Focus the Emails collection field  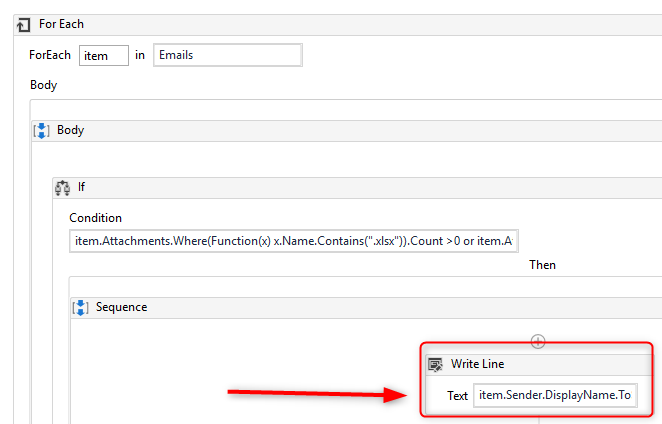227,56
